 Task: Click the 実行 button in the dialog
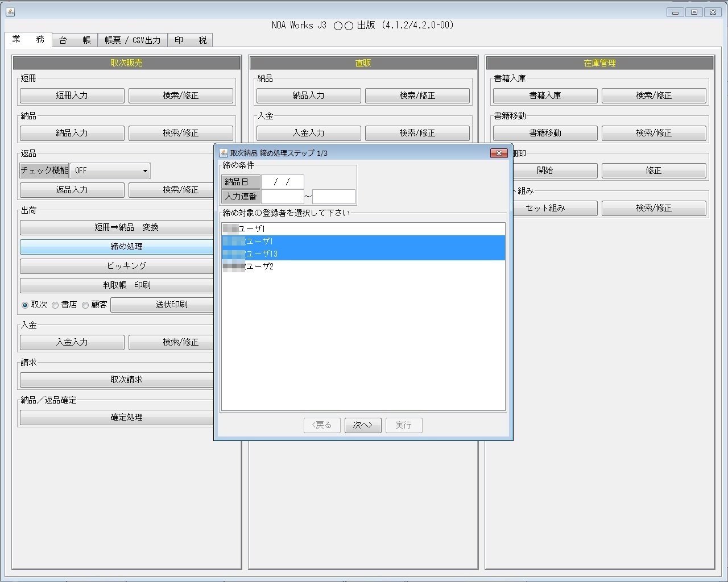pos(404,425)
